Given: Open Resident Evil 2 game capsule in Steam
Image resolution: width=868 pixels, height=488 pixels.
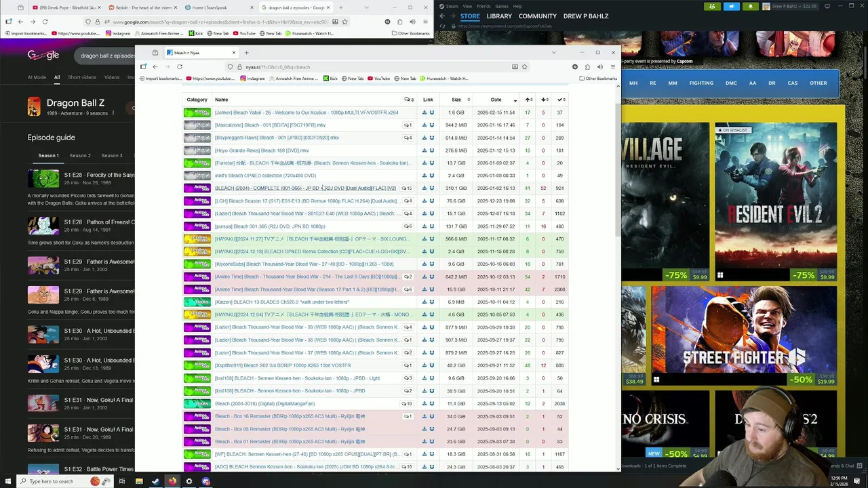Looking at the screenshot, I should pos(775,202).
